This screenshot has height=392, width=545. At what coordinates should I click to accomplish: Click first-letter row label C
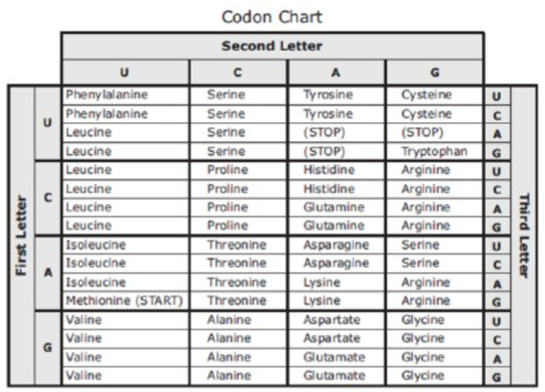(x=48, y=198)
